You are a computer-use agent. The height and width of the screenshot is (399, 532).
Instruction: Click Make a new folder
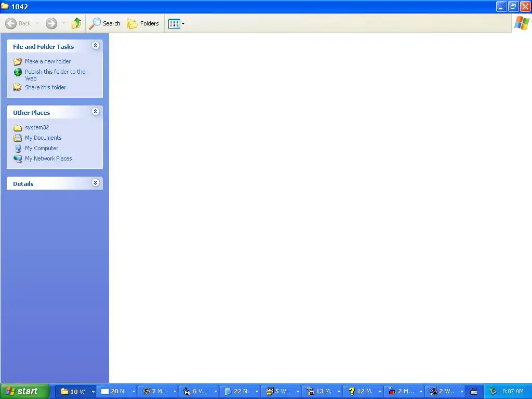coord(48,61)
